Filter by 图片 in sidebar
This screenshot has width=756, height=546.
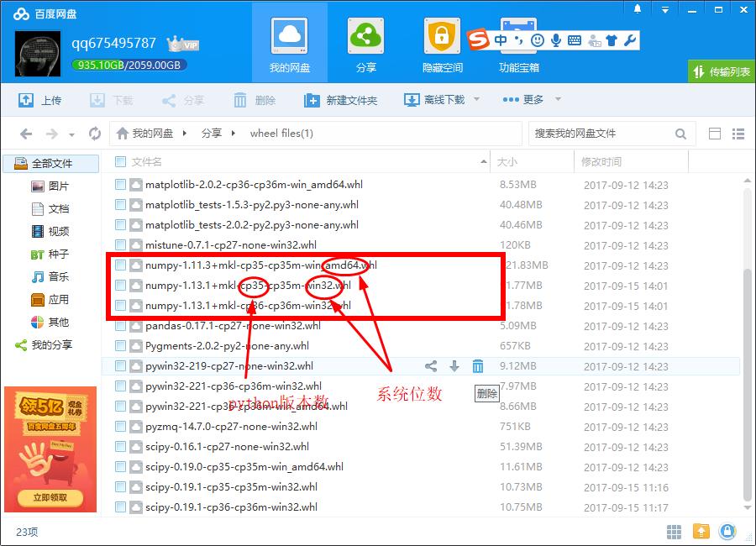(50, 186)
